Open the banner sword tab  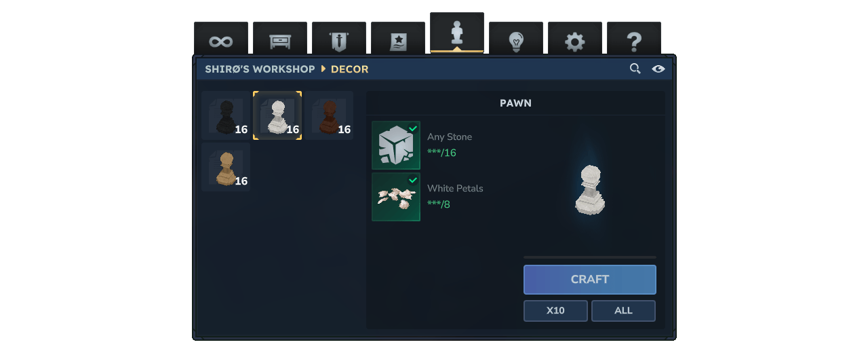(x=338, y=39)
